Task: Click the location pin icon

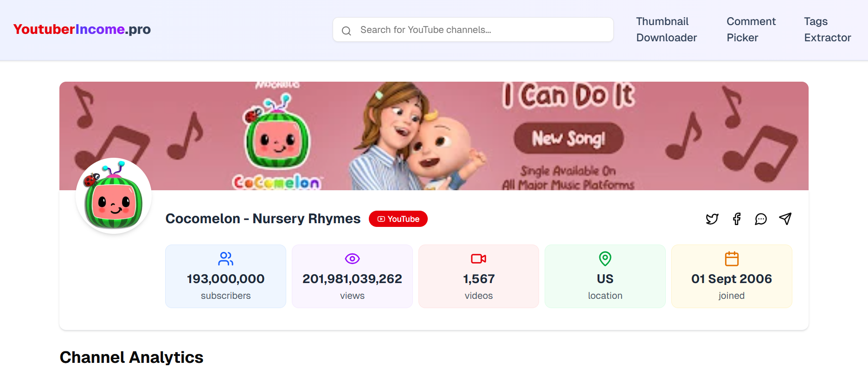Action: pos(605,258)
